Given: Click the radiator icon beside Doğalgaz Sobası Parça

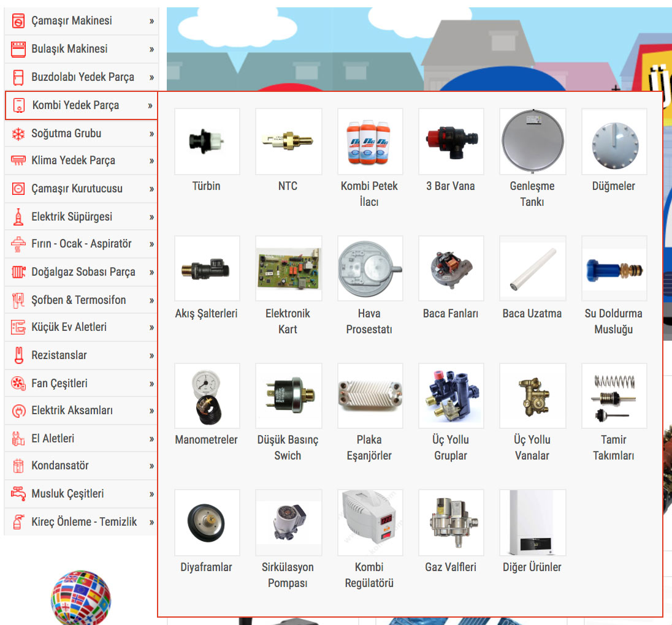Looking at the screenshot, I should click(x=18, y=272).
